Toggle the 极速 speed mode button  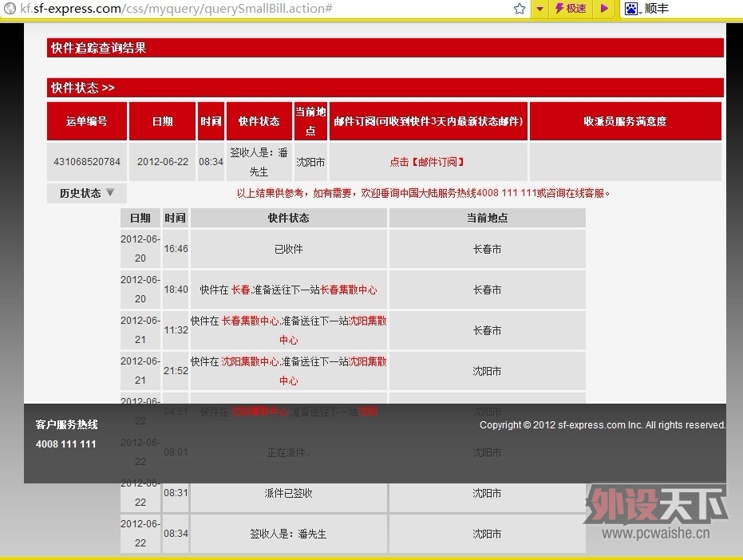pyautogui.click(x=571, y=8)
